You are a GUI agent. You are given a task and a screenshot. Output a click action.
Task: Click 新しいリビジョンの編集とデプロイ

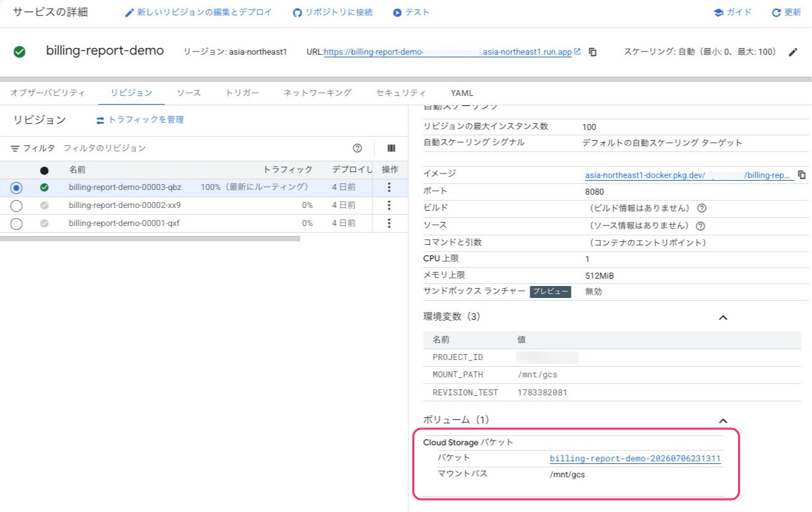[x=199, y=13]
